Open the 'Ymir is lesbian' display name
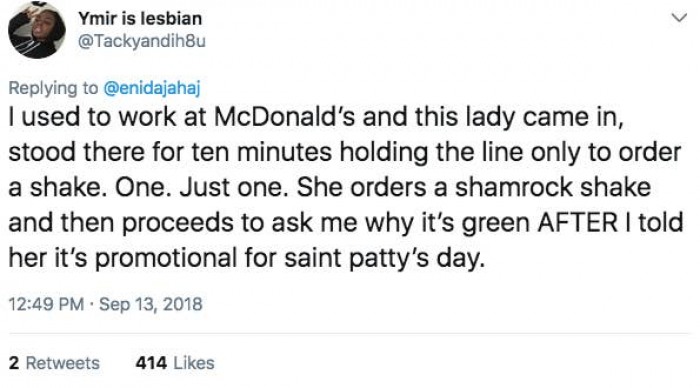 (x=140, y=18)
